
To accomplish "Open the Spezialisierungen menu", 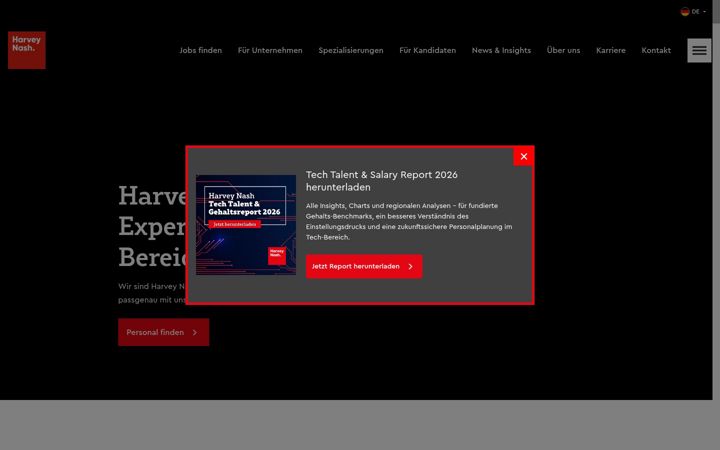I will tap(351, 51).
